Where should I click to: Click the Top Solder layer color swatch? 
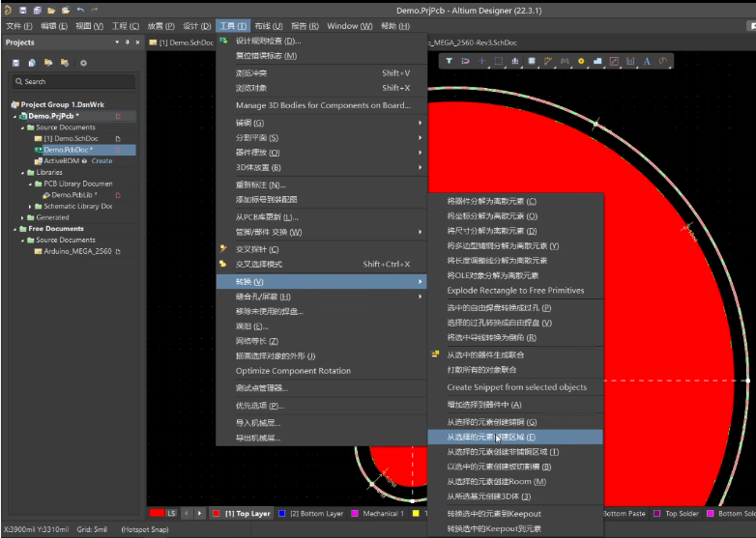[656, 514]
